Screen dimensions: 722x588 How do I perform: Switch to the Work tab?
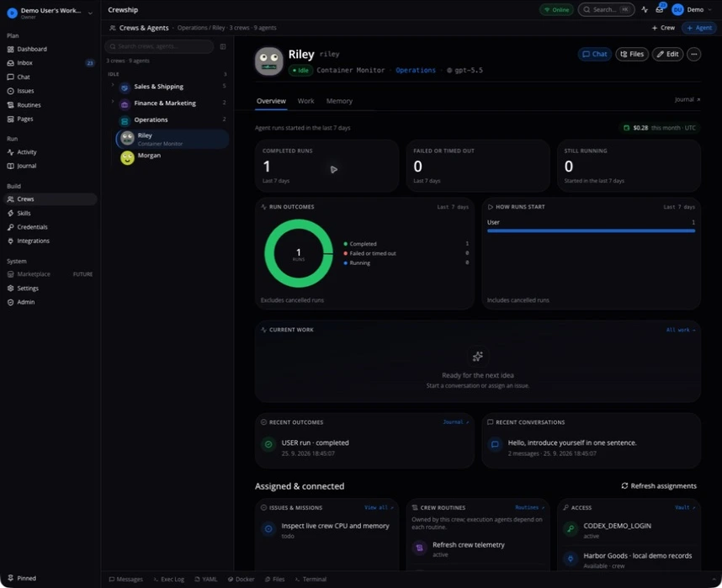305,101
